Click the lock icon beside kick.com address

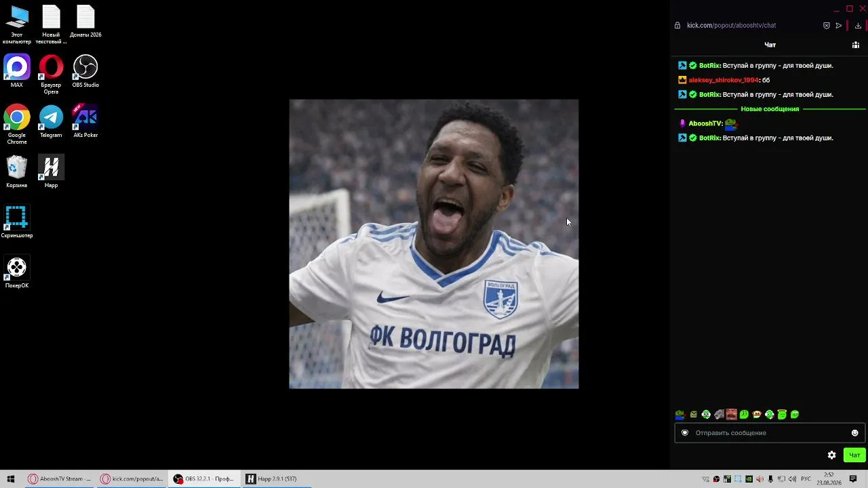pyautogui.click(x=677, y=26)
